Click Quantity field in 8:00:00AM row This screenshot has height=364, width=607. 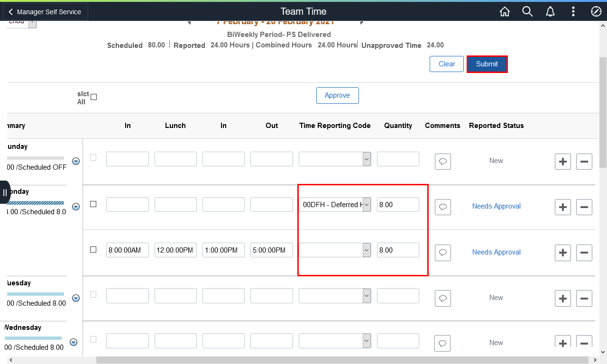click(x=398, y=250)
